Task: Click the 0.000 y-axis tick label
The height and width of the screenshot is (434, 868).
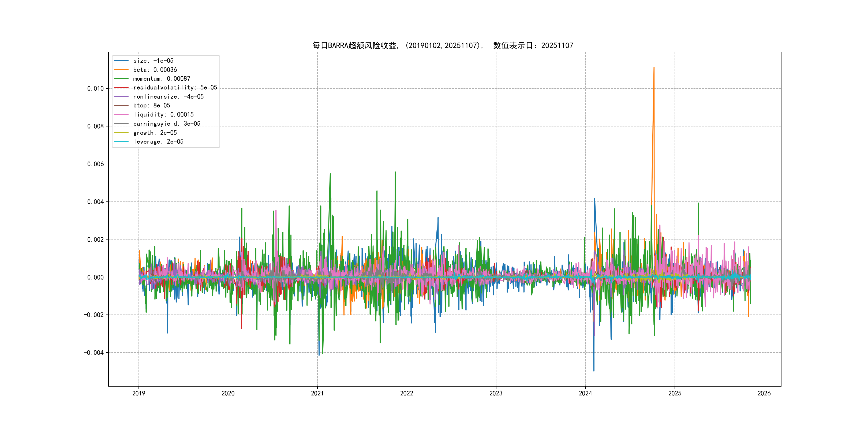Action: pos(95,277)
